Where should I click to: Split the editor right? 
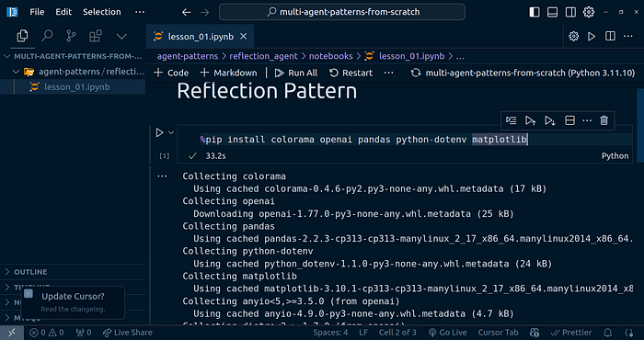[610, 37]
